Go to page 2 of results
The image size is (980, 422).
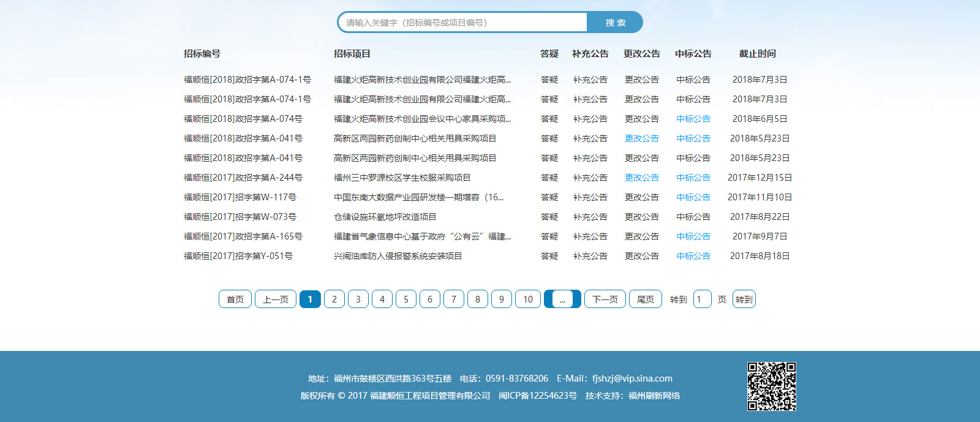point(334,299)
